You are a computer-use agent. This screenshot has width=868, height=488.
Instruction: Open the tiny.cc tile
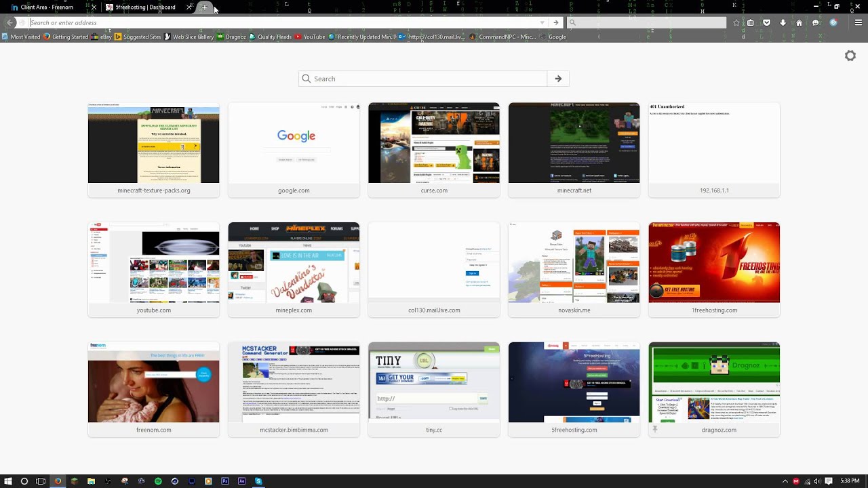click(x=434, y=390)
